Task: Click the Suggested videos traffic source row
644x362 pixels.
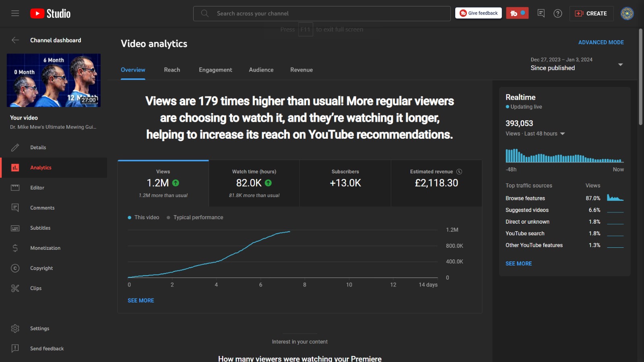Action: [x=565, y=210]
